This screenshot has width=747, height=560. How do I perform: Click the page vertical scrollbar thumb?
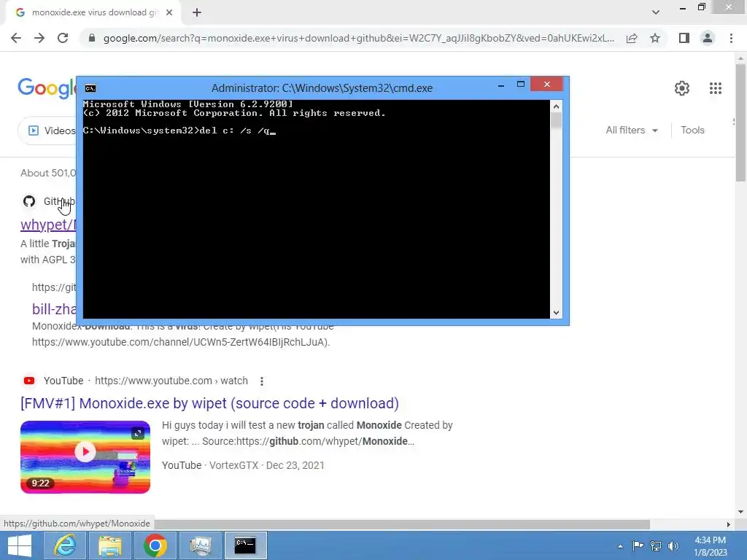(x=740, y=122)
